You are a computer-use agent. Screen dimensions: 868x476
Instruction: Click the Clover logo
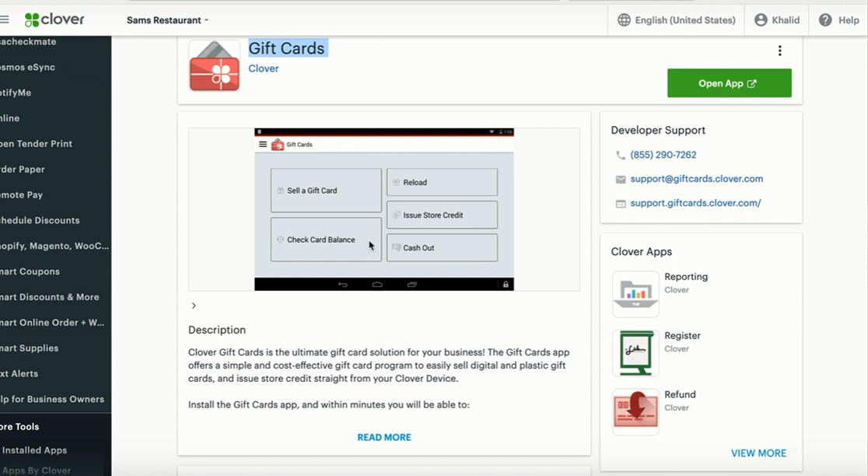pyautogui.click(x=54, y=20)
